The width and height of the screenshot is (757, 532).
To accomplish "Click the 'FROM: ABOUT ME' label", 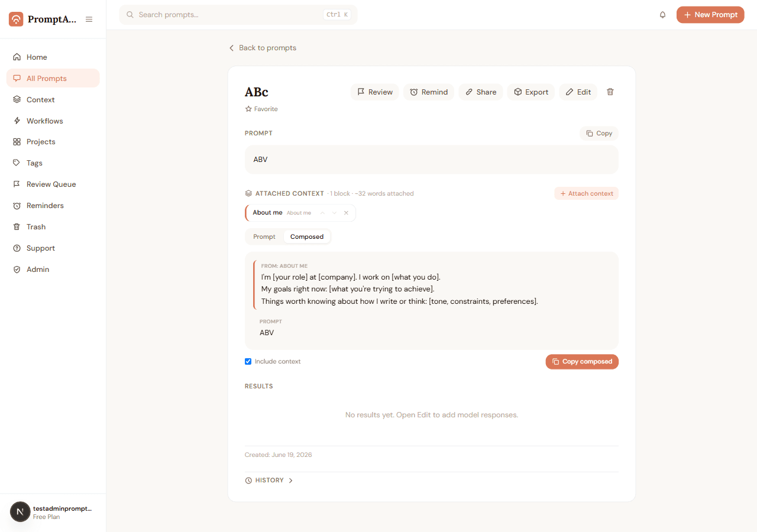I will [x=284, y=266].
